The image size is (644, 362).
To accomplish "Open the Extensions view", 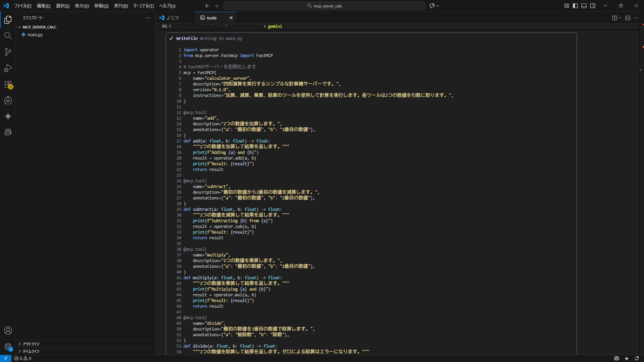I will [8, 85].
